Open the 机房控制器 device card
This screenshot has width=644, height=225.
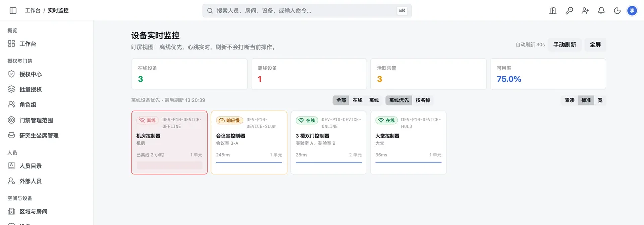pos(170,143)
